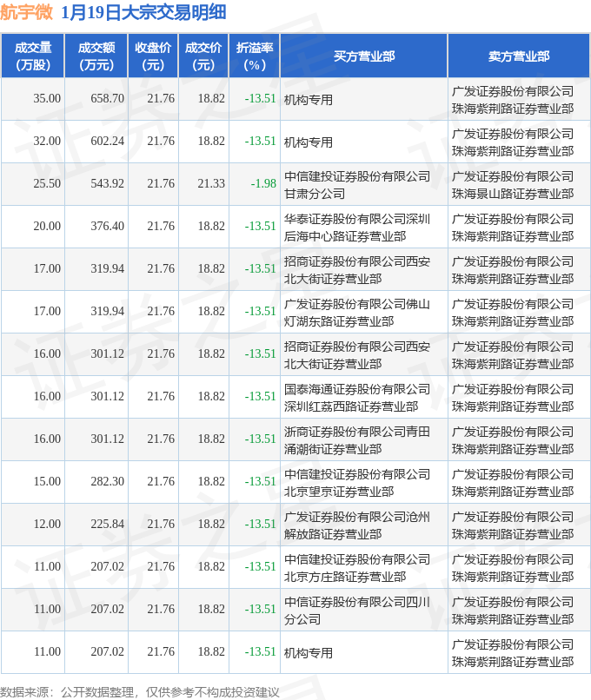591x700 pixels.
Task: Open buyer 中信证券 四川分公司
Action: (x=356, y=610)
